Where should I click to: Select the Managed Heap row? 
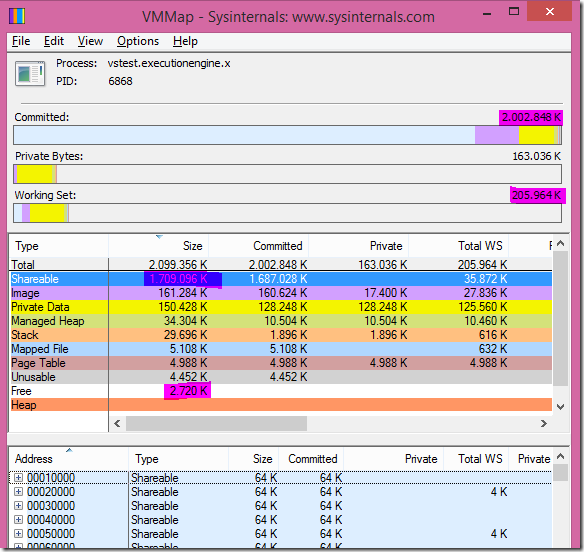[281, 321]
